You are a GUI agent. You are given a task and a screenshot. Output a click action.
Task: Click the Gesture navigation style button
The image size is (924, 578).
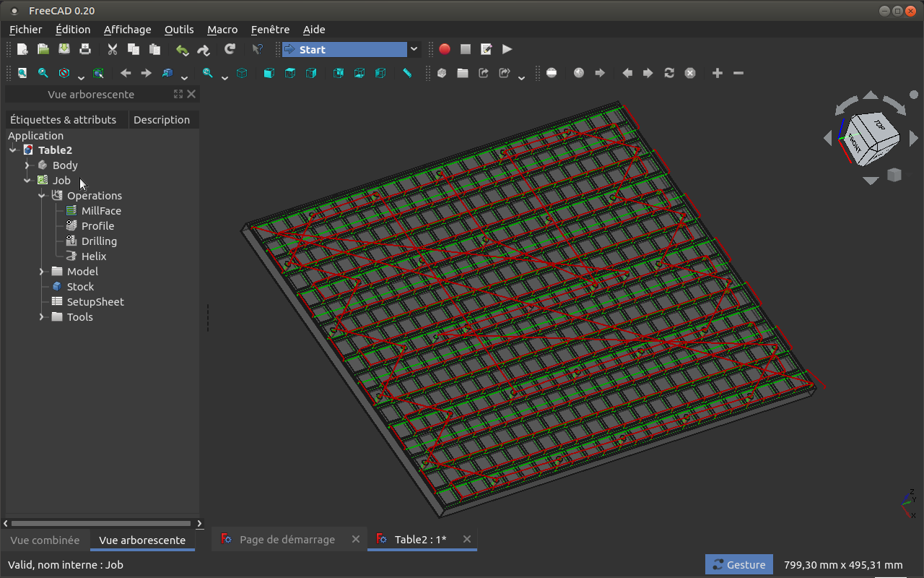tap(739, 565)
